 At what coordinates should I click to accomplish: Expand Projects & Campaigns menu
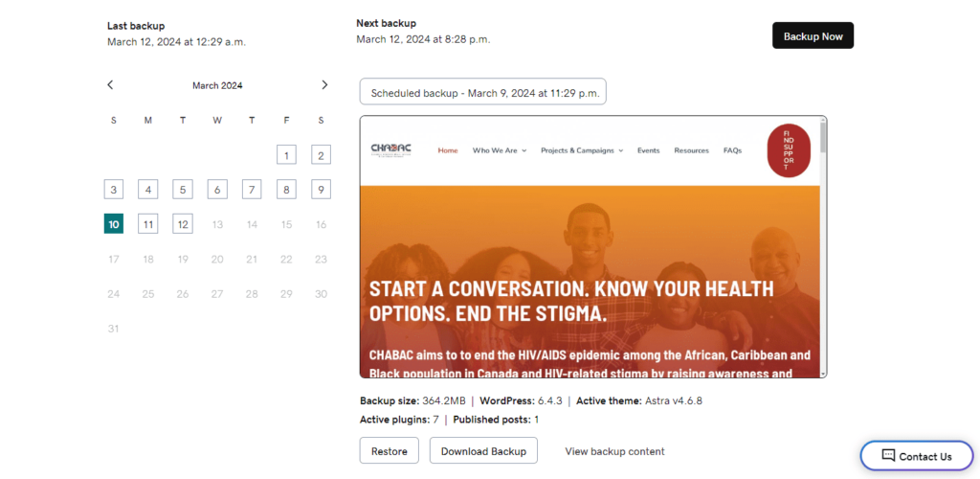[x=581, y=150]
